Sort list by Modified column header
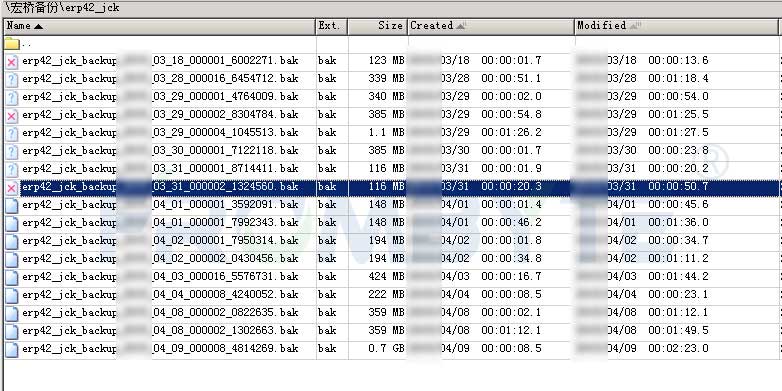Viewport: 782px width, 391px height. coord(676,26)
